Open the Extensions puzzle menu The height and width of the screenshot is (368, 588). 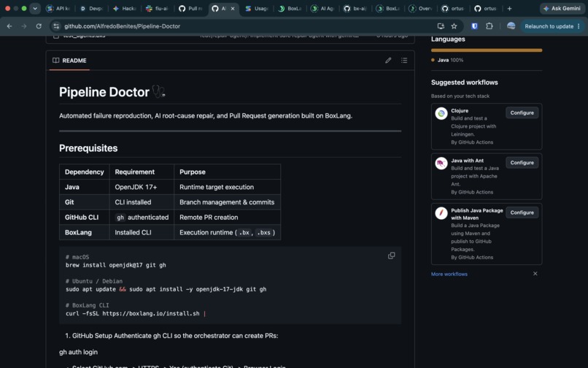(x=489, y=26)
